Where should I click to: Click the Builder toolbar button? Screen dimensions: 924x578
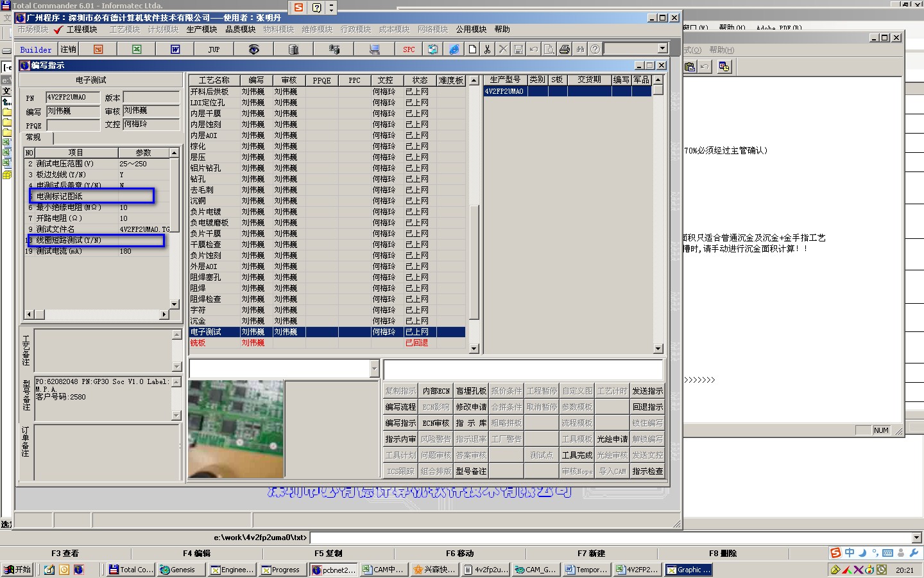point(35,49)
